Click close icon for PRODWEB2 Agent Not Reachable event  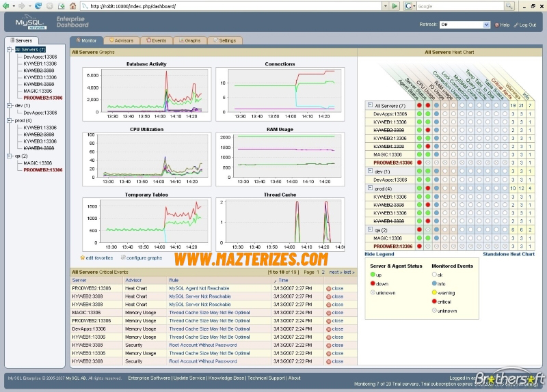tap(329, 288)
